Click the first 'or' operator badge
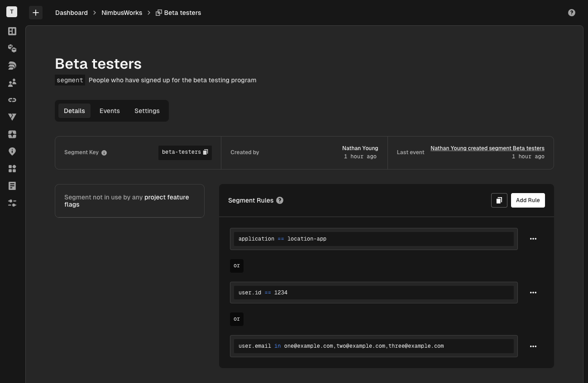This screenshot has width=588, height=383. 237,266
